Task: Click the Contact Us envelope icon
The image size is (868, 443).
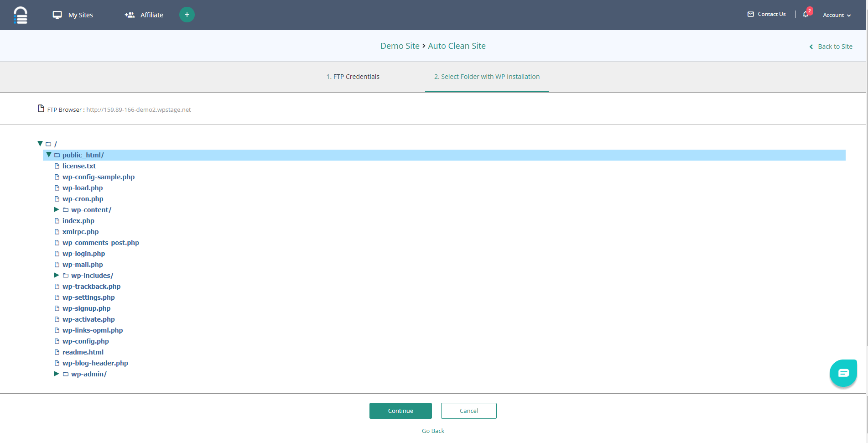Action: (x=750, y=14)
